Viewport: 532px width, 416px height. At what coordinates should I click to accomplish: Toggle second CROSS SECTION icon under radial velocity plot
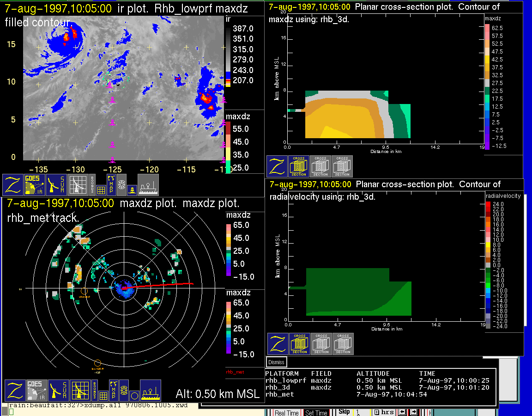(x=321, y=344)
